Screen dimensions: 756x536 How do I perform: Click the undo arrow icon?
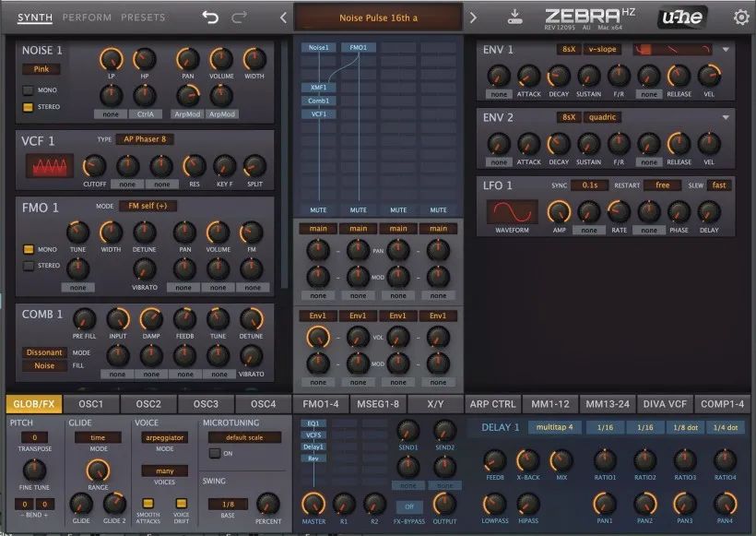click(x=210, y=18)
